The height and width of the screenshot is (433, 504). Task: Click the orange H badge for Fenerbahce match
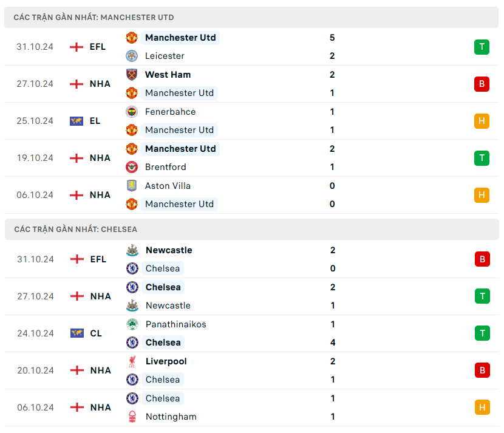tap(482, 121)
